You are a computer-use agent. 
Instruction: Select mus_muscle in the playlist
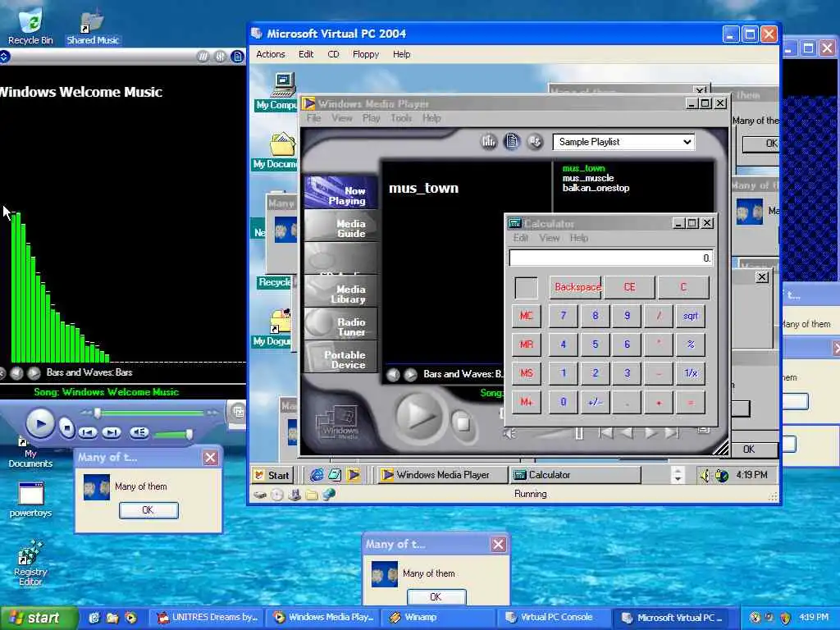point(587,178)
